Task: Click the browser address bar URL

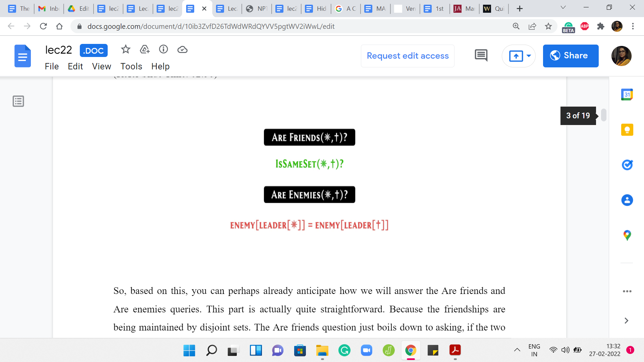Action: coord(211,26)
